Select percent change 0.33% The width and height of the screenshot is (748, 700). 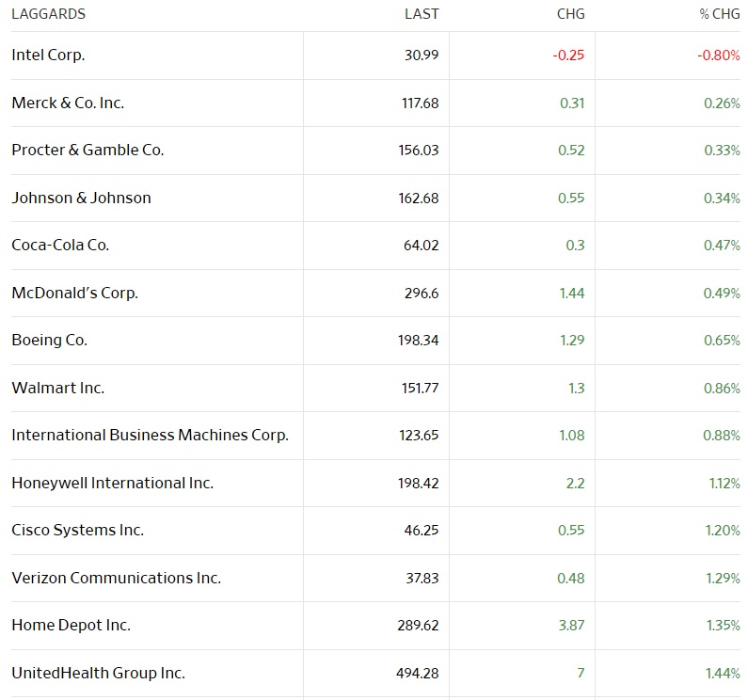pyautogui.click(x=723, y=150)
